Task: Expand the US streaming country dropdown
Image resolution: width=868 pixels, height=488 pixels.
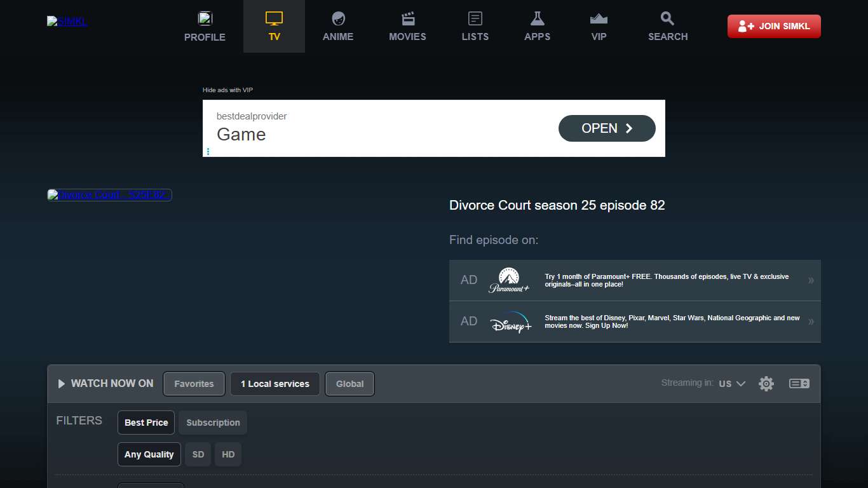Action: click(x=732, y=384)
